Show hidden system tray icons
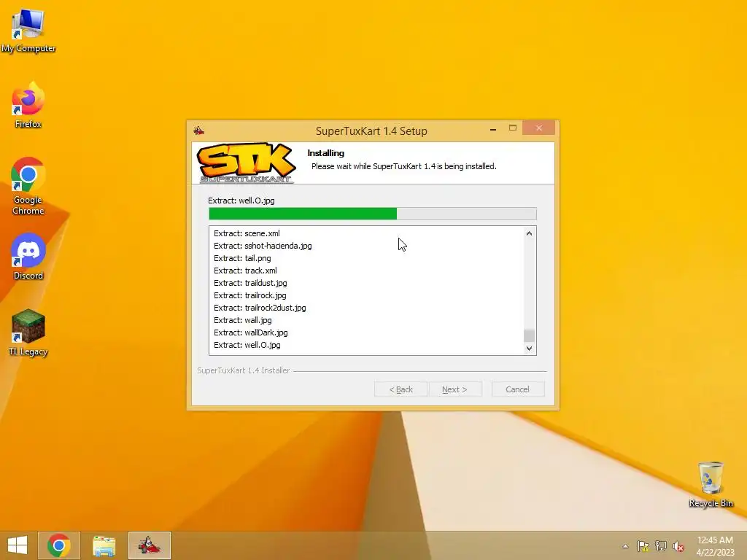Screen dimensions: 747x560 pyautogui.click(x=625, y=546)
